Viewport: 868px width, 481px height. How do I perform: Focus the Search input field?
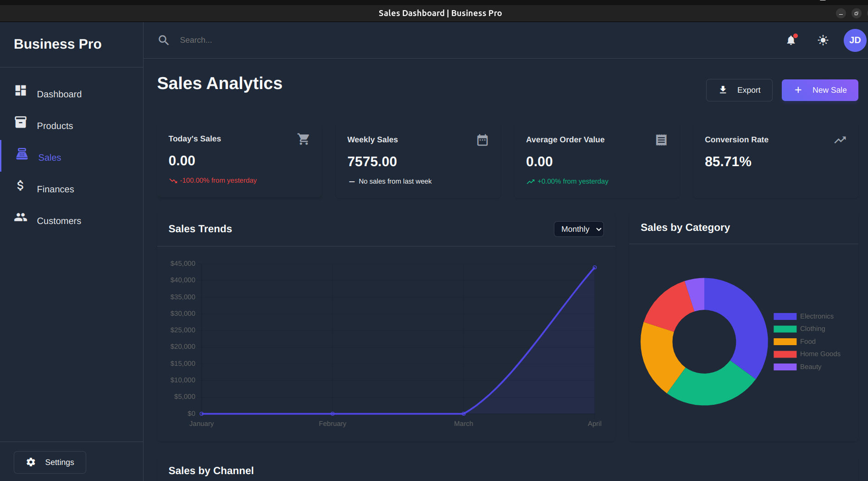click(x=321, y=40)
